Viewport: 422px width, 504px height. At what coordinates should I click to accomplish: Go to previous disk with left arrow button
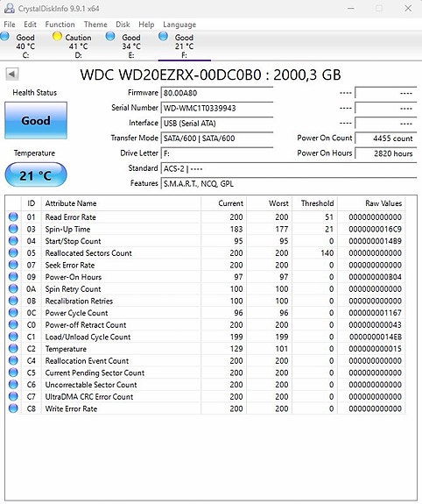point(12,75)
